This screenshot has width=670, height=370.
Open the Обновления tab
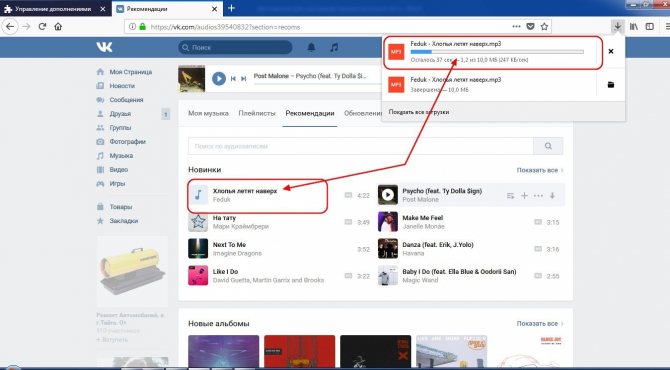click(363, 113)
